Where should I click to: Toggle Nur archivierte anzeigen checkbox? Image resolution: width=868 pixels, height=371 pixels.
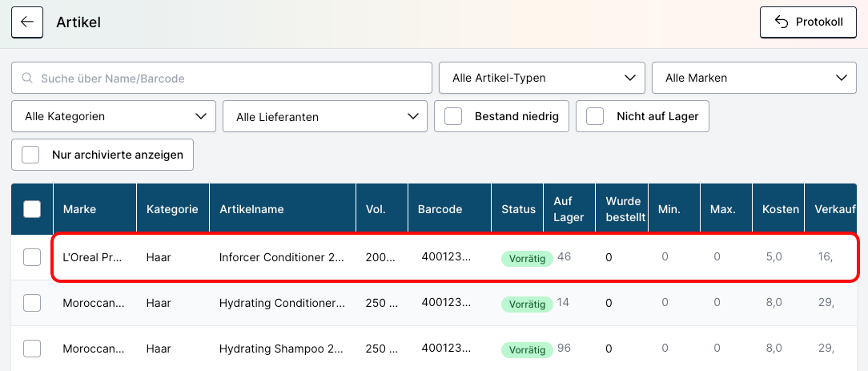click(x=31, y=155)
